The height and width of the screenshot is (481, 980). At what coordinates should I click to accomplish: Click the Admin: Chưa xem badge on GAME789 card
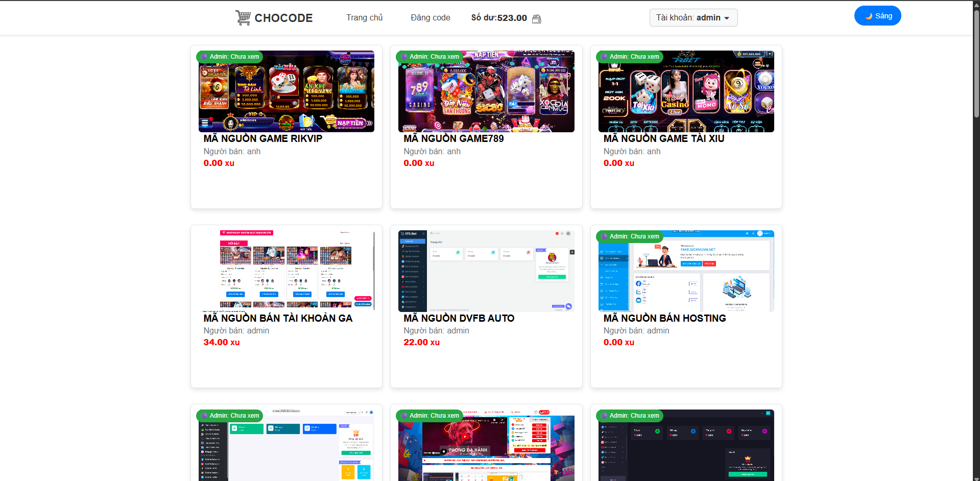coord(429,57)
